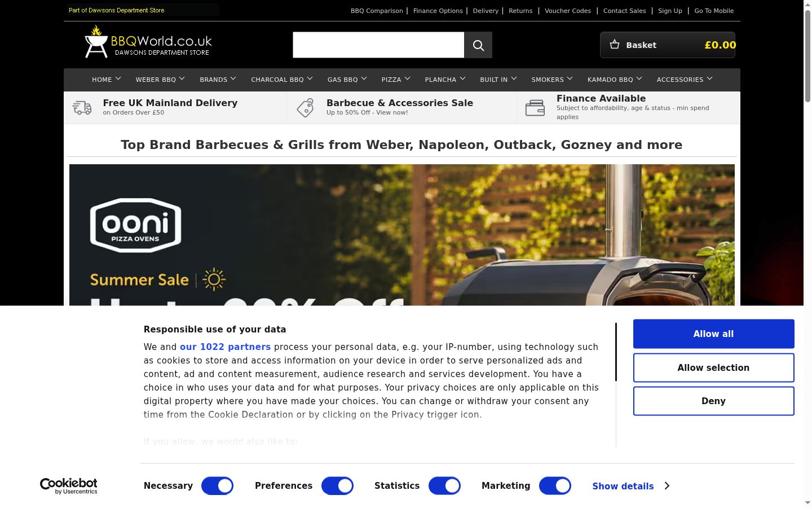
Task: Click the delivery truck icon
Action: pos(82,107)
